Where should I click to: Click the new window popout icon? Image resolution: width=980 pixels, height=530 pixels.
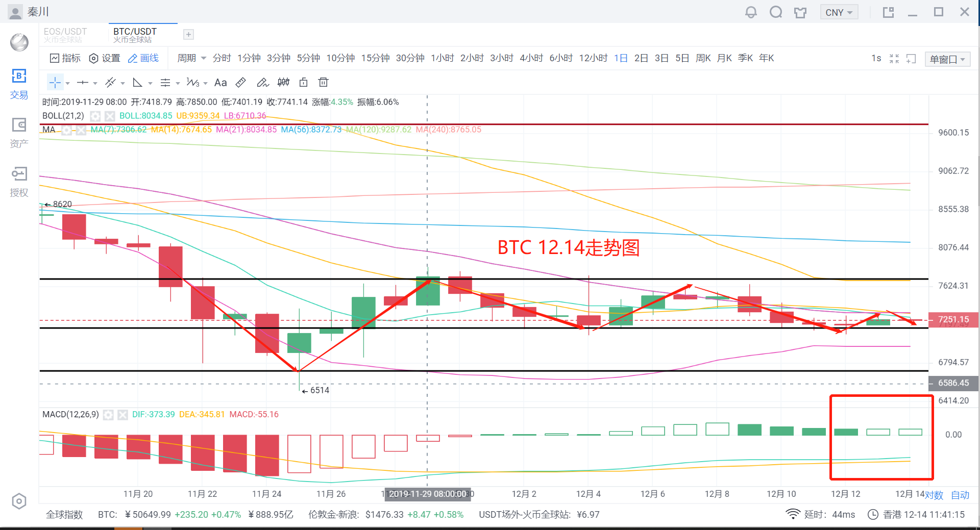coord(911,59)
